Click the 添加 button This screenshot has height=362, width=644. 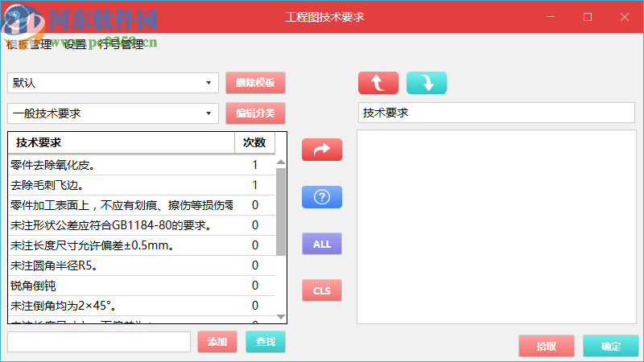pos(217,341)
